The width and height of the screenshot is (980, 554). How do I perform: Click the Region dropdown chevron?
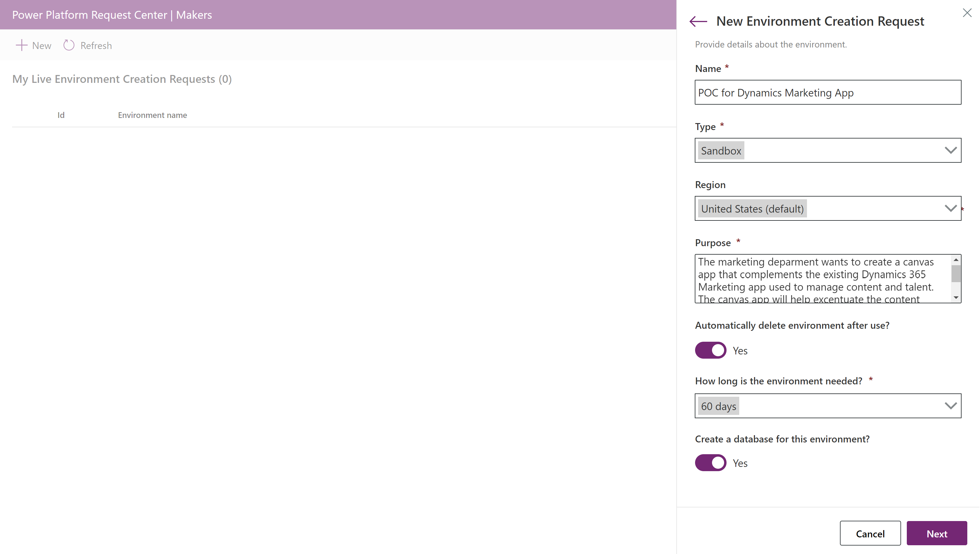coord(950,209)
